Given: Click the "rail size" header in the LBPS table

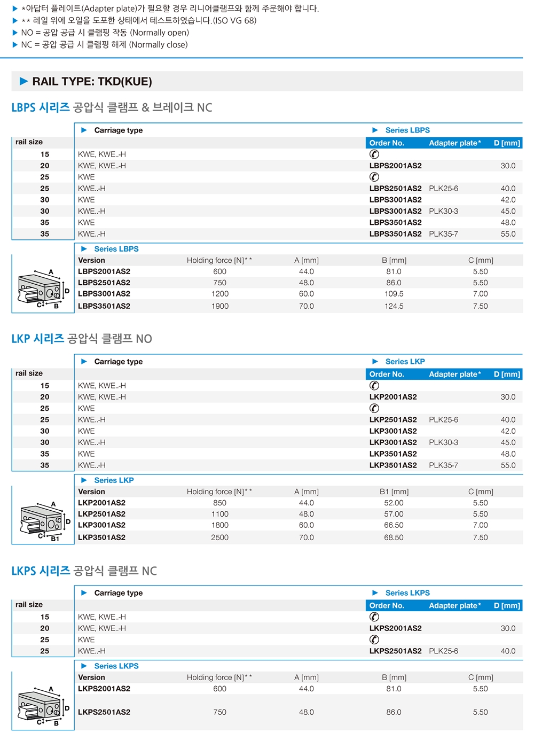Looking at the screenshot, I should pyautogui.click(x=29, y=142).
